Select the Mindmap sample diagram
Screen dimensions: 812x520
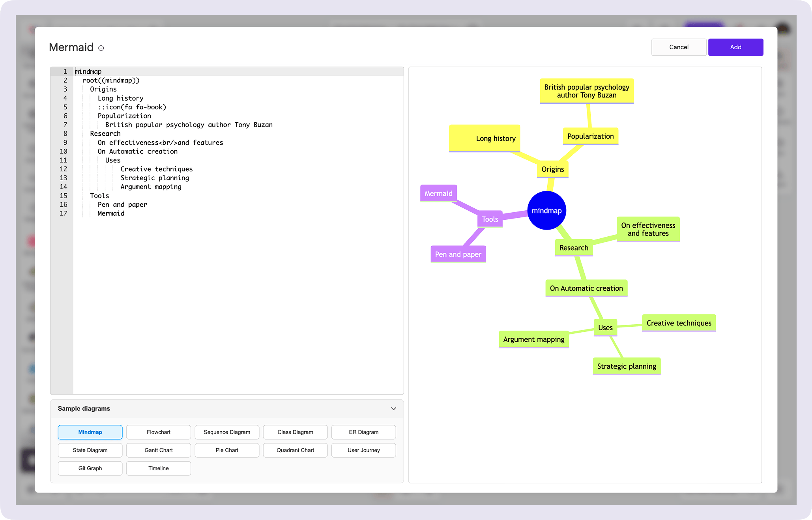point(90,432)
